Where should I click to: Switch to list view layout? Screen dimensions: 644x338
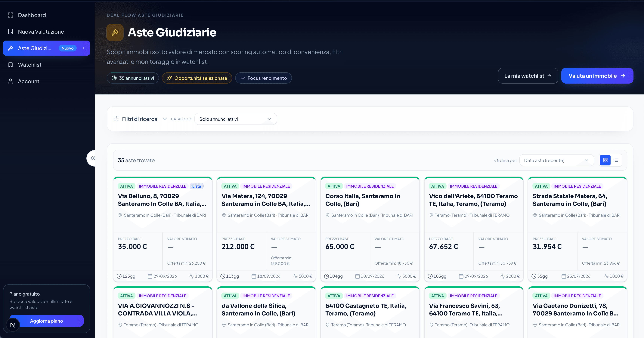(x=616, y=160)
